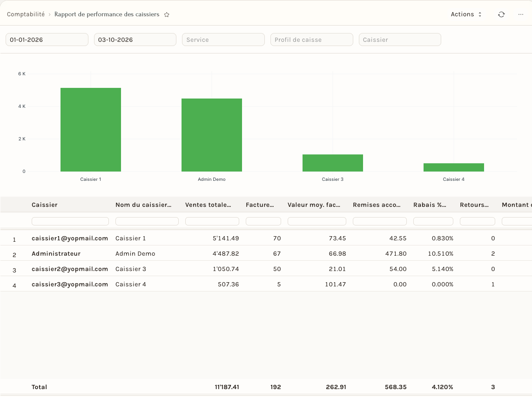532x397 pixels.
Task: Select the Caissier 3 chart bar
Action: [332, 163]
